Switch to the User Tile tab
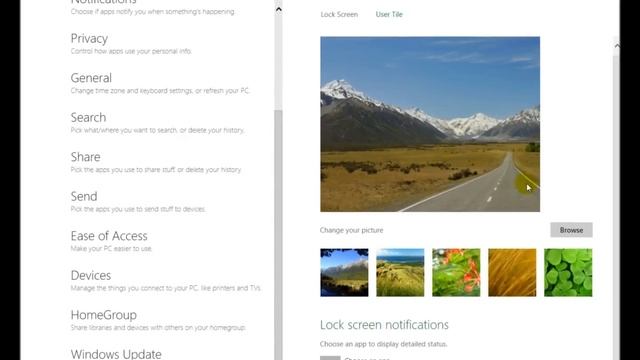This screenshot has width=640, height=360. point(389,14)
